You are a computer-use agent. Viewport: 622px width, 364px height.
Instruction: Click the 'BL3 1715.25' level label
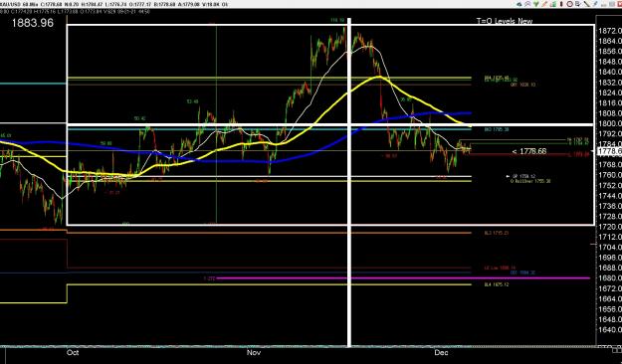coord(496,233)
